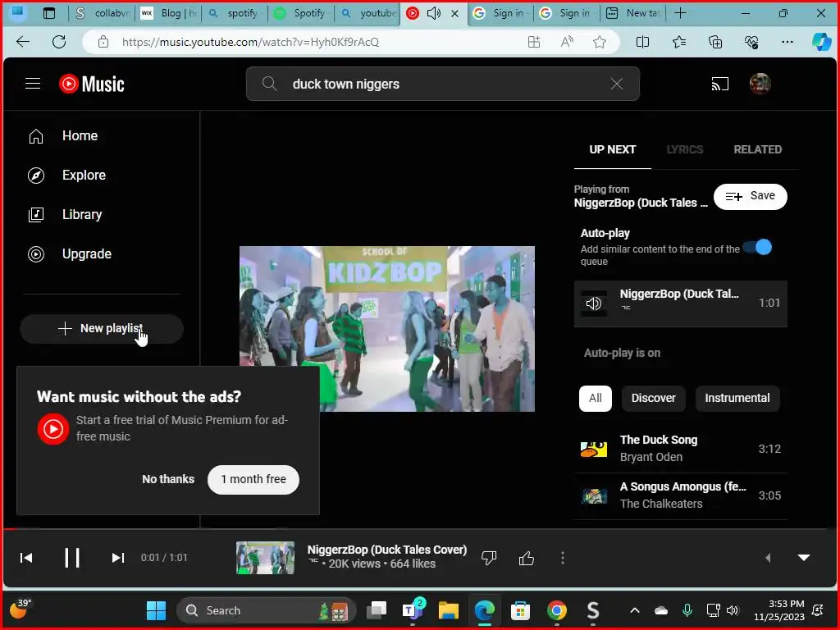Switch to the UP NEXT tab
The height and width of the screenshot is (630, 840).
[612, 149]
